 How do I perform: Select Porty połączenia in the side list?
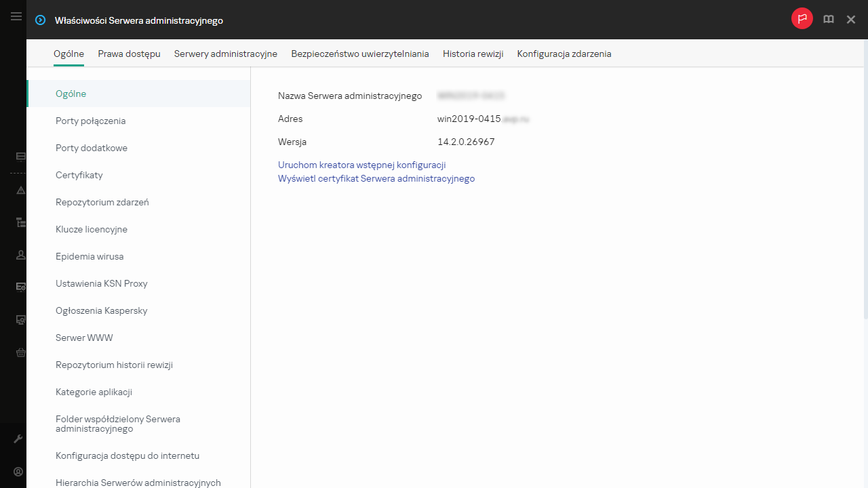coord(90,121)
